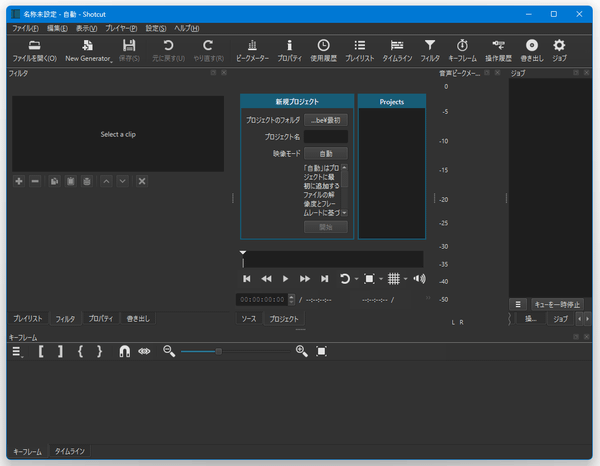Click the keyframes zoom slider
The height and width of the screenshot is (466, 600).
pos(235,351)
